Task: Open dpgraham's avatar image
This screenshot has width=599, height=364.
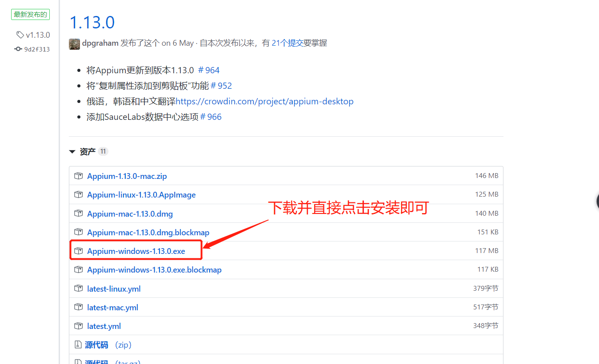Action: click(x=74, y=44)
